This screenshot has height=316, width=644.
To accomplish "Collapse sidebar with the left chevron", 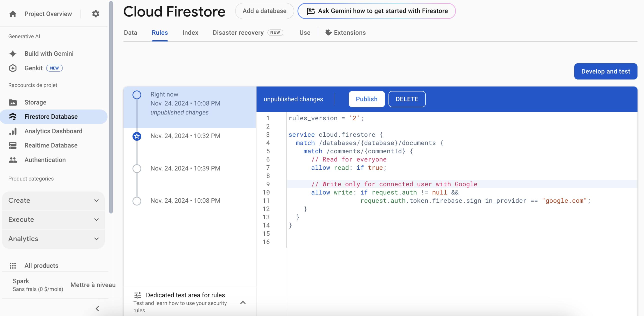I will point(97,309).
